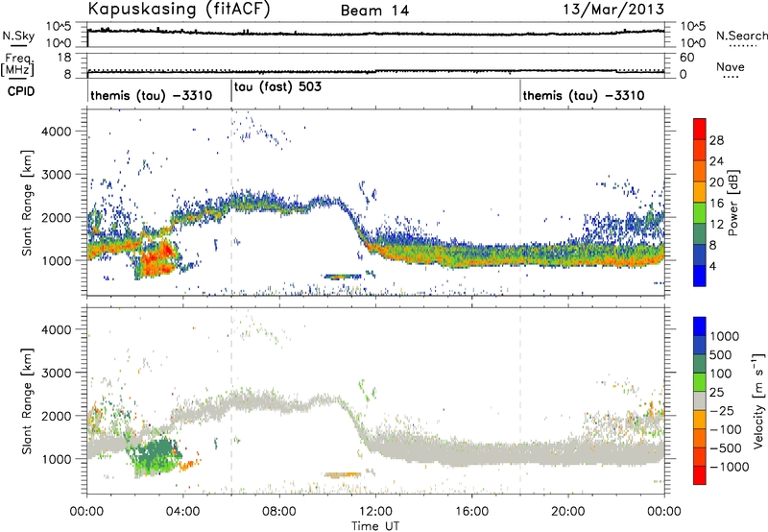Screen dimensions: 768x532
Task: Click the 4000 tick on power panel
Action: (x=56, y=132)
